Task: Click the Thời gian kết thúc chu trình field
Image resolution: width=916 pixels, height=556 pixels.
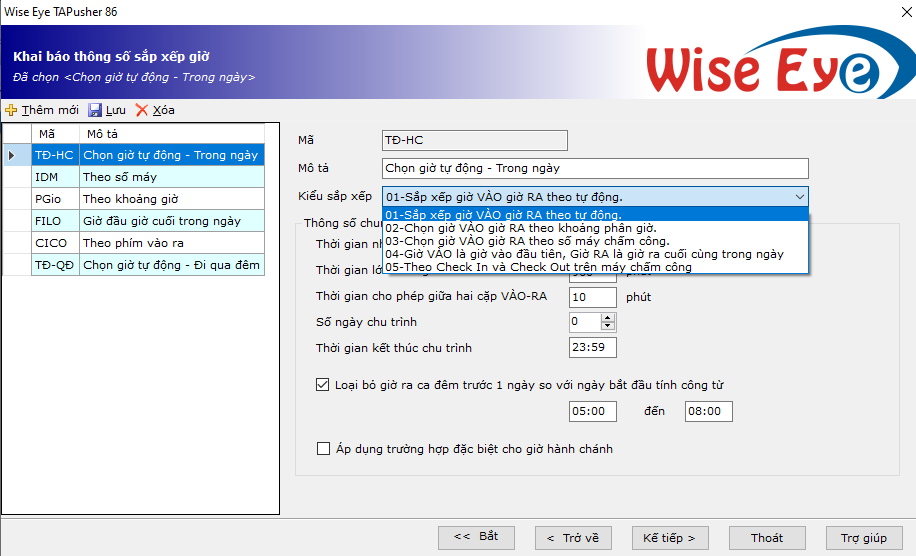Action: pos(592,348)
